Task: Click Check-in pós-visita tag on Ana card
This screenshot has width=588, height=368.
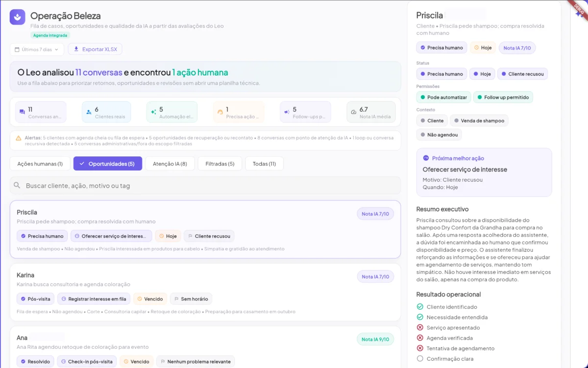Action: (x=87, y=362)
